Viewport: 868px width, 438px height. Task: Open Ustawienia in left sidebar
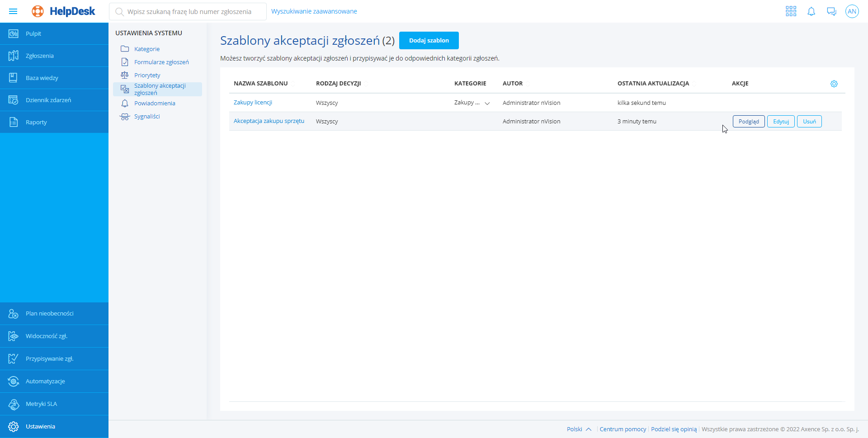(40, 426)
